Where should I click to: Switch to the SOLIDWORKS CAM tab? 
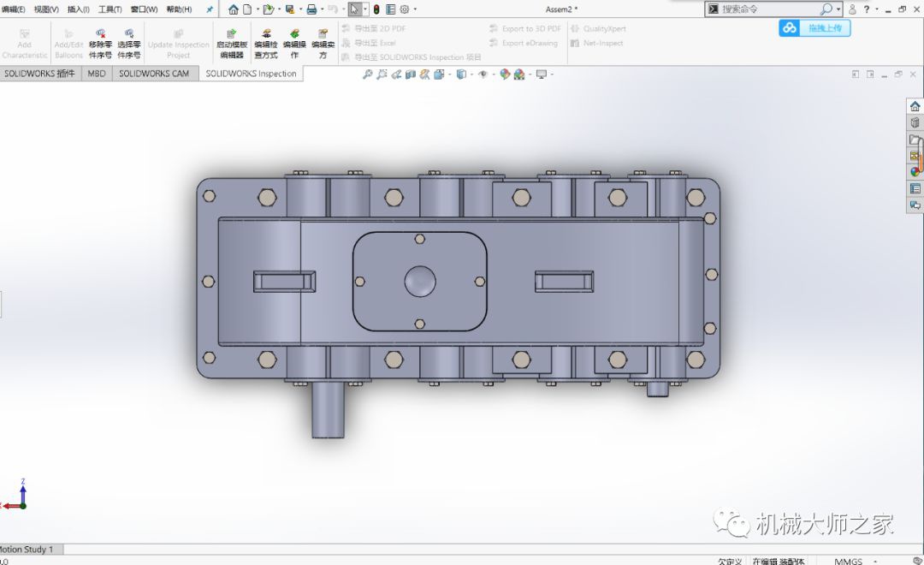click(154, 74)
